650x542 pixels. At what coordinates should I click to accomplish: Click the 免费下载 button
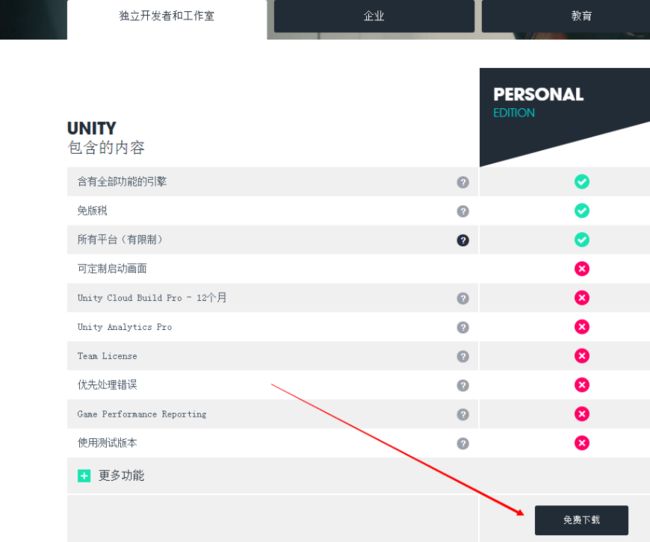click(581, 520)
